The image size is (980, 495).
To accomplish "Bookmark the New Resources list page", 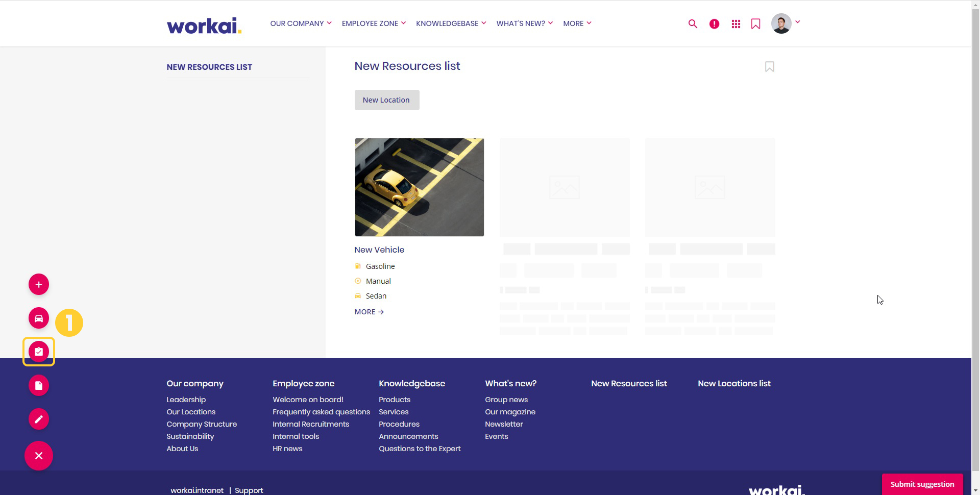I will 770,67.
